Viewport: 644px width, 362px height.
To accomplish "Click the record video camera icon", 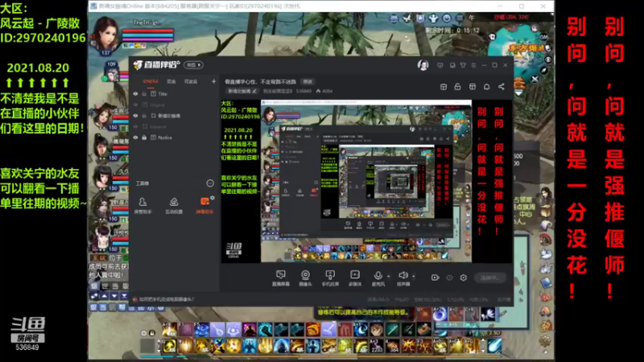I will click(x=435, y=278).
